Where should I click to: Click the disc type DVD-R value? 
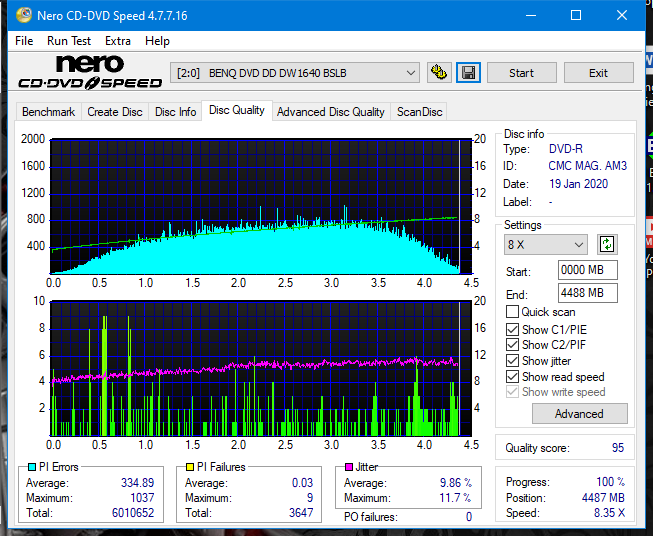coord(566,149)
